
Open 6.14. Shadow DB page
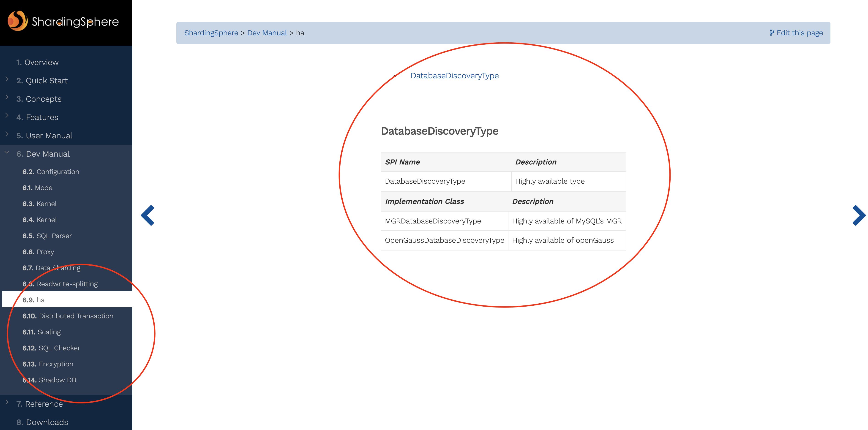(x=49, y=380)
